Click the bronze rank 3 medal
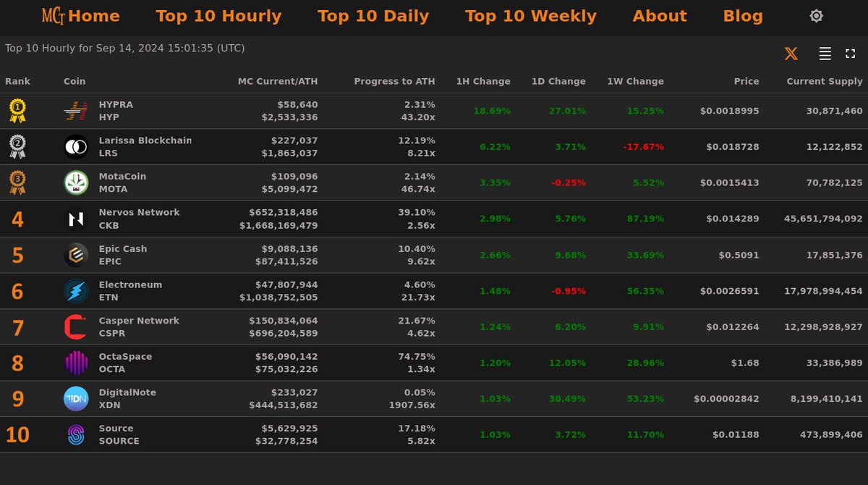 click(17, 182)
